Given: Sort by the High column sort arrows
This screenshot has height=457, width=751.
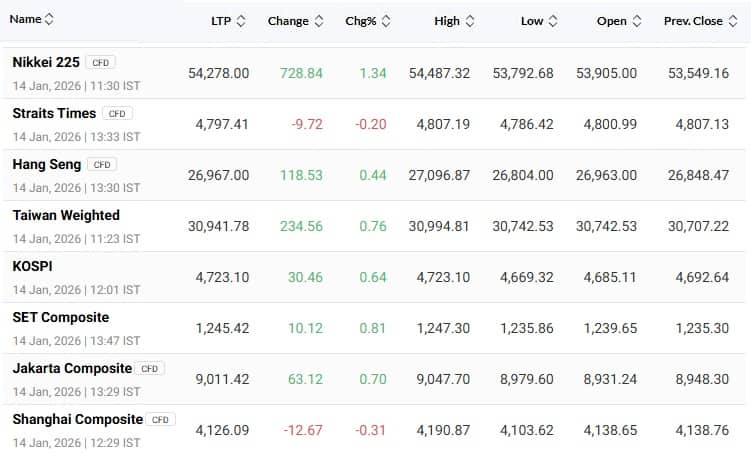Looking at the screenshot, I should tap(470, 21).
